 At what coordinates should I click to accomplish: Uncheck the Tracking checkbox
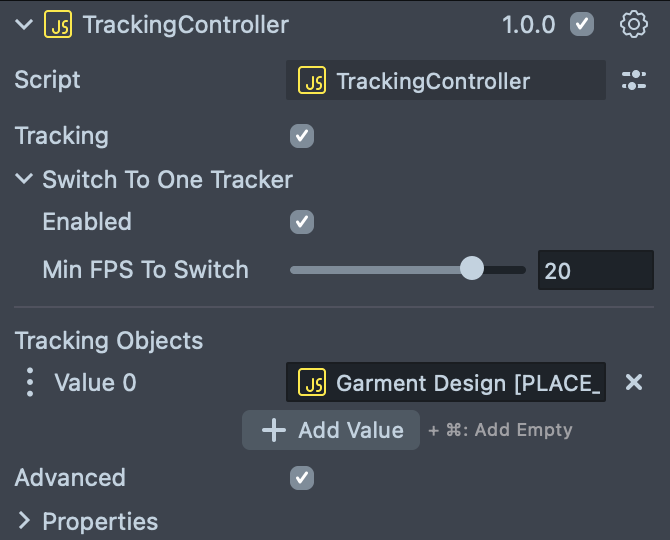(302, 136)
